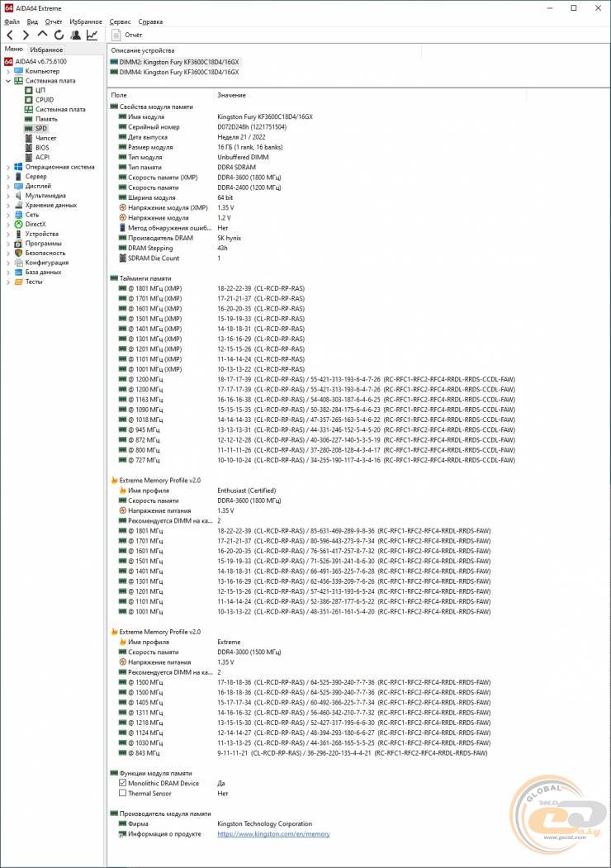This screenshot has width=611, height=868.
Task: Toggle the Thermal Sensor checkbox
Action: click(123, 793)
